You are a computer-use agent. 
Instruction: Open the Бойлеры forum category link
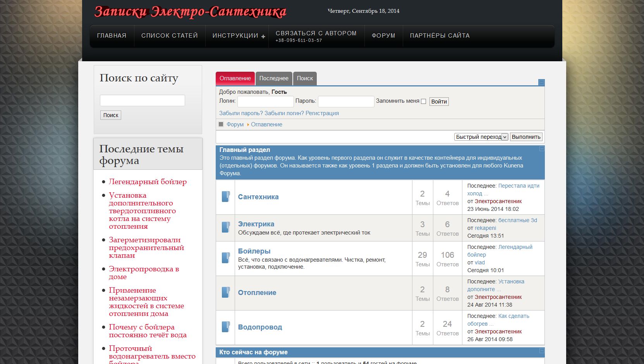254,251
